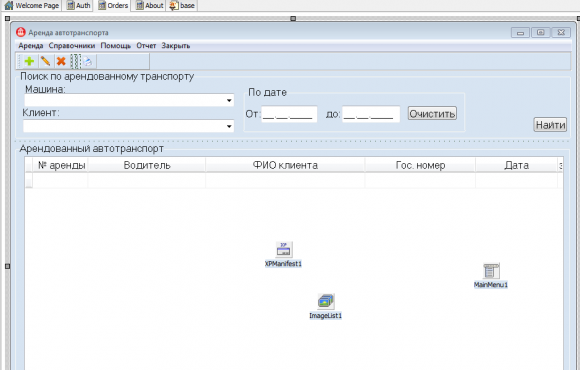
Task: Click the От date input field
Action: (x=289, y=114)
